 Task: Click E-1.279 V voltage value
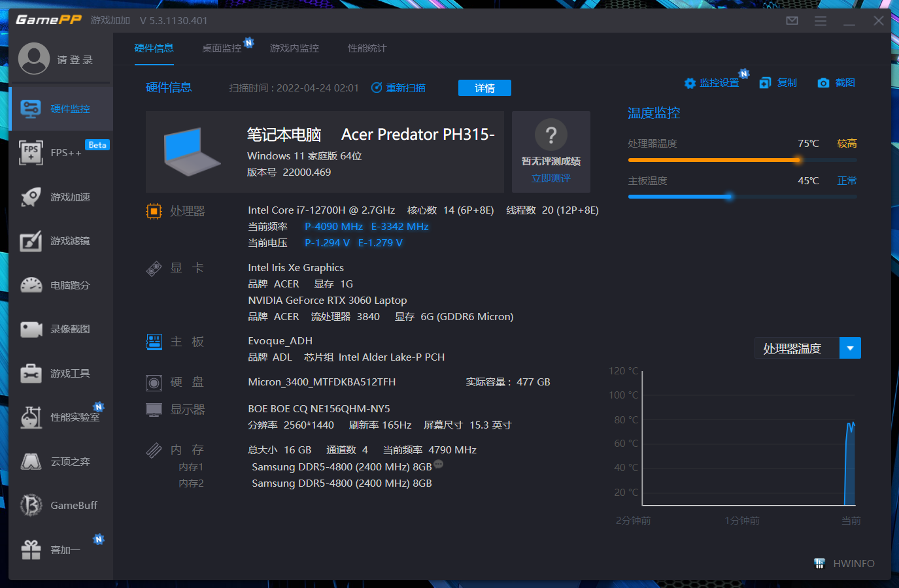[x=381, y=243]
